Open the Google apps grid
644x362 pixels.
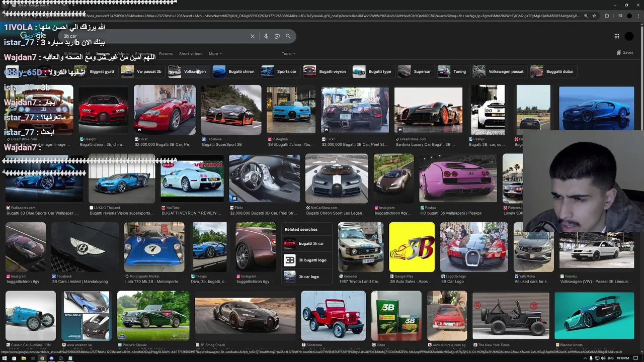(617, 36)
